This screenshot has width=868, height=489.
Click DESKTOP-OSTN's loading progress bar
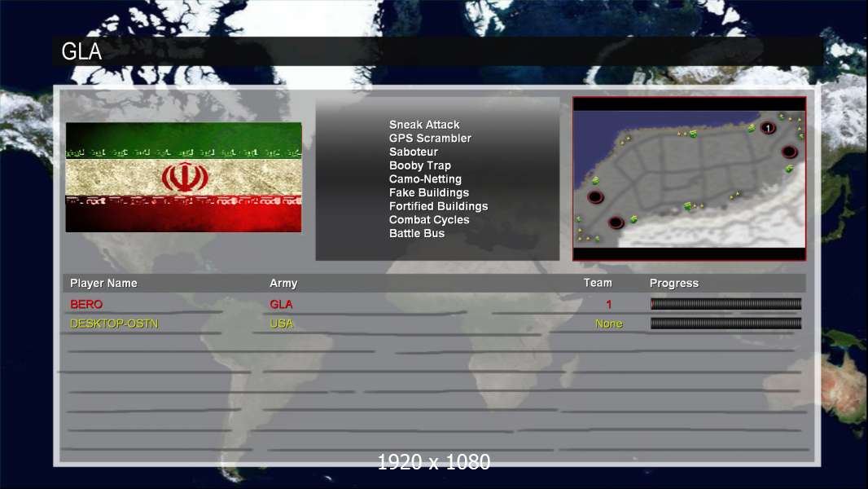click(726, 324)
